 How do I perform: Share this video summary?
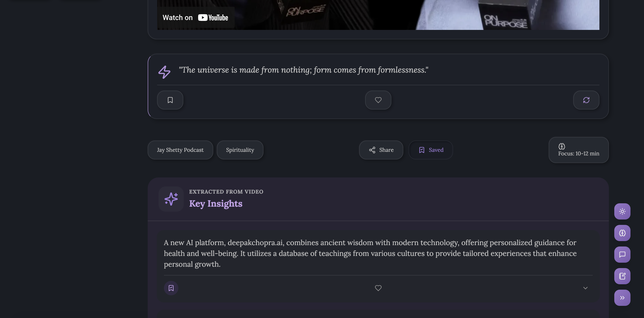tap(381, 150)
